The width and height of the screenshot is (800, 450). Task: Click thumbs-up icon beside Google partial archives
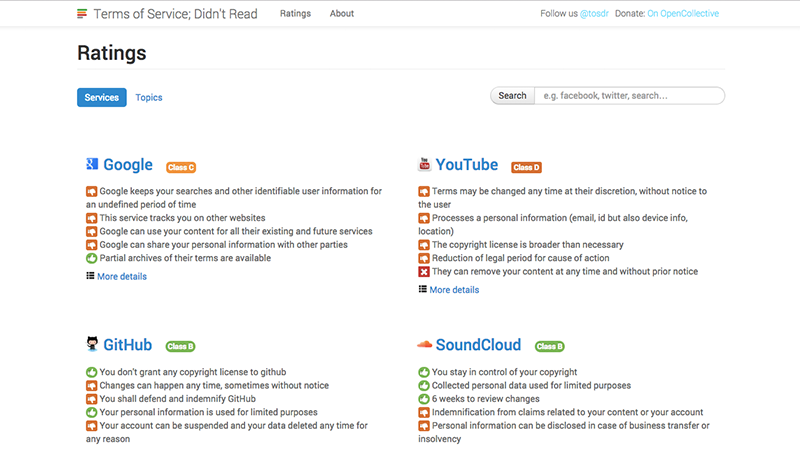[x=91, y=258]
